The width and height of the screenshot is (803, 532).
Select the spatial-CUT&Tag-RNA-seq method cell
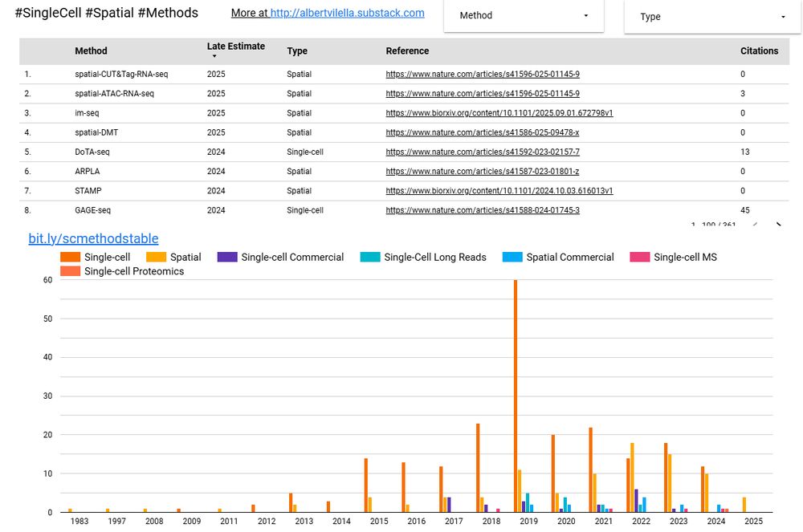(121, 74)
